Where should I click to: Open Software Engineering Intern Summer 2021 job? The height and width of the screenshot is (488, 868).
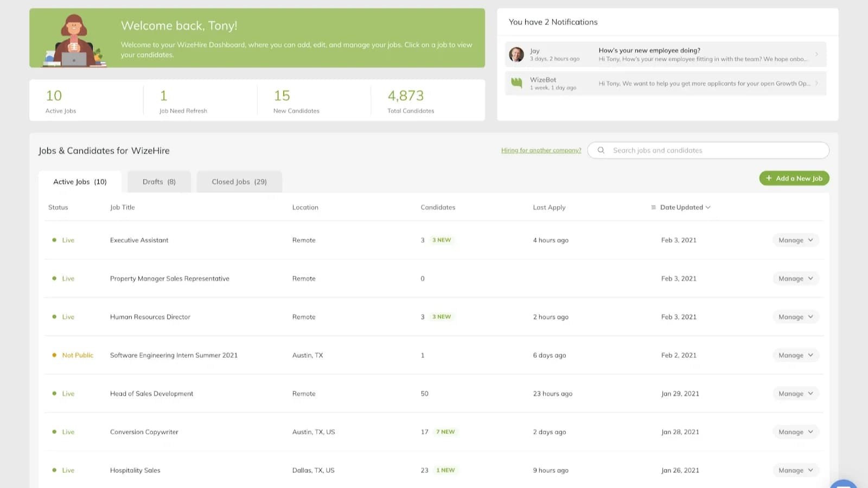coord(174,356)
